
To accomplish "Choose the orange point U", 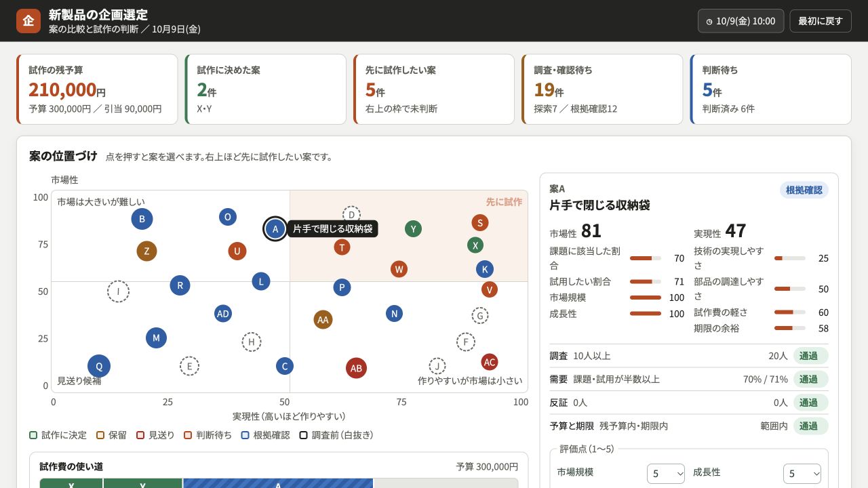I will tap(237, 251).
